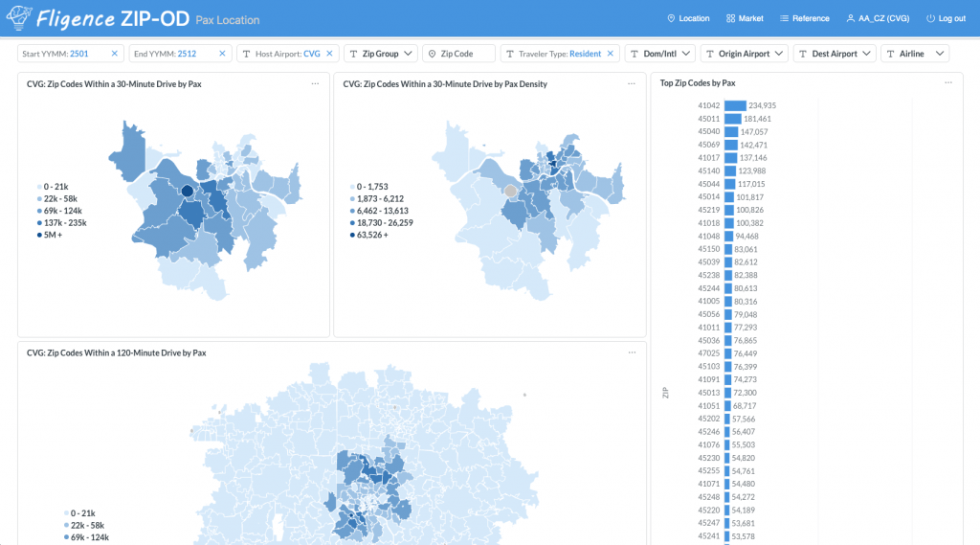Image resolution: width=980 pixels, height=545 pixels.
Task: Expand the Dom/Intl dropdown
Action: (660, 54)
